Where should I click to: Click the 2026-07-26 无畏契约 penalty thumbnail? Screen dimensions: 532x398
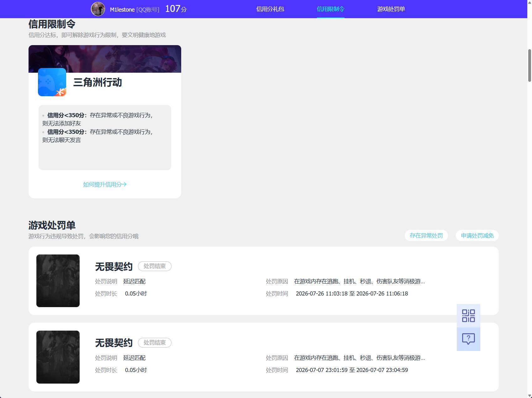(58, 281)
